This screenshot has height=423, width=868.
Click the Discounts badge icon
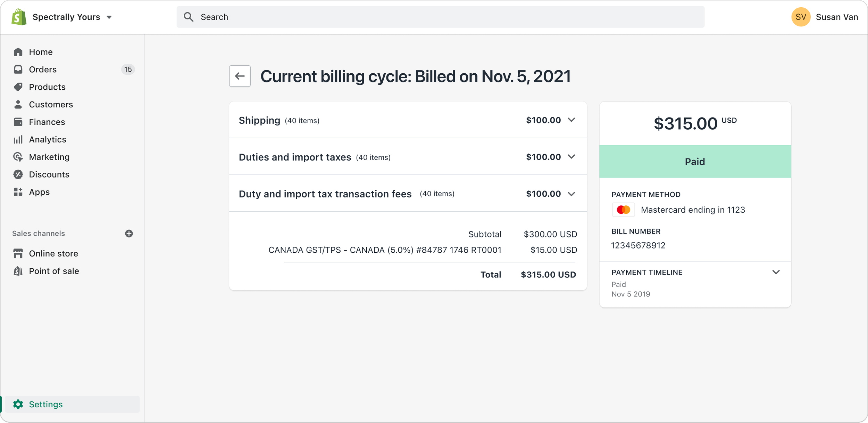(18, 174)
